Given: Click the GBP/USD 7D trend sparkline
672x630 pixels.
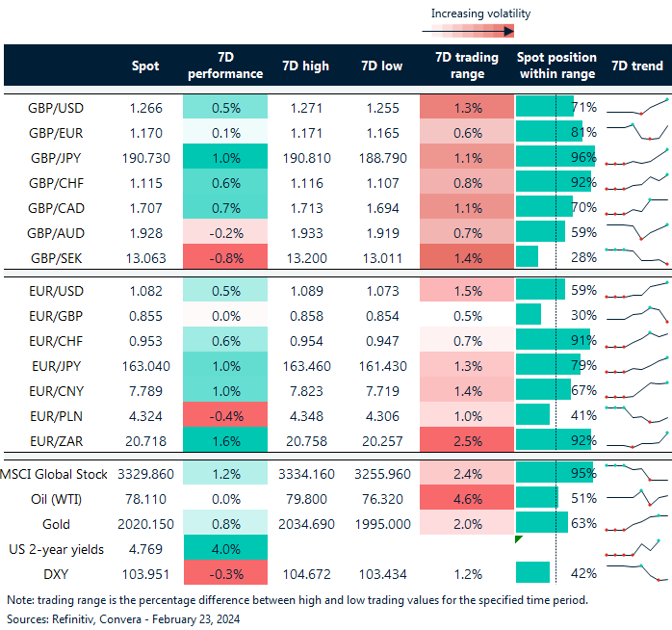Looking at the screenshot, I should tap(636, 107).
